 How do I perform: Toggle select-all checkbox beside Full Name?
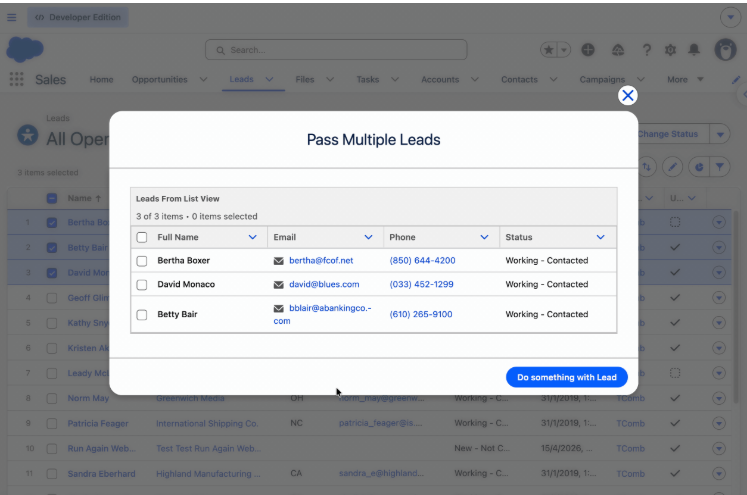[141, 237]
